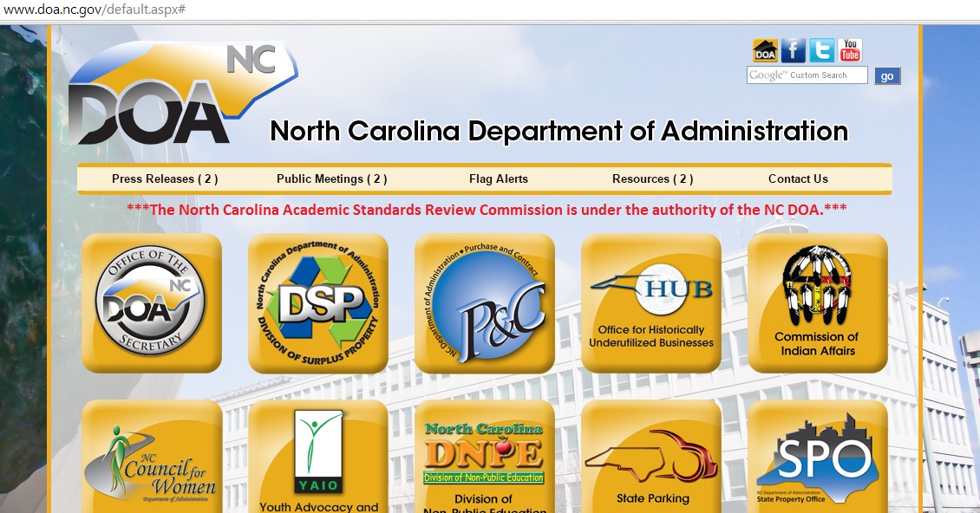Open the HUB Office tile
The height and width of the screenshot is (513, 980).
click(651, 303)
